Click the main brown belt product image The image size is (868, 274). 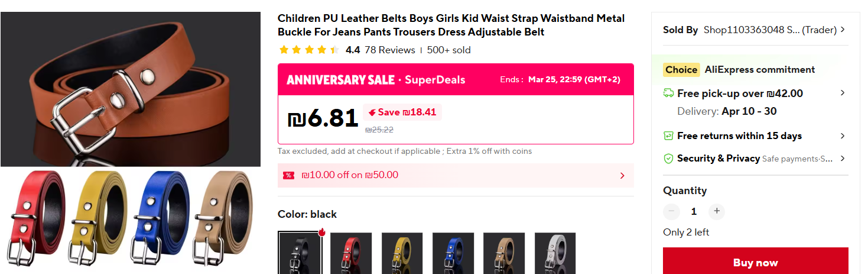pyautogui.click(x=130, y=89)
